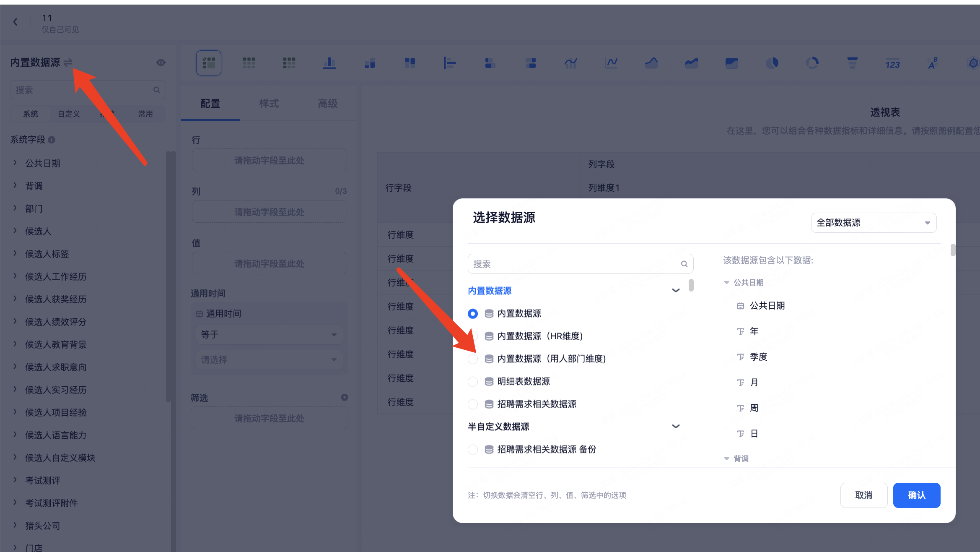
Task: Select 明细表数据源 radio option
Action: click(x=473, y=382)
